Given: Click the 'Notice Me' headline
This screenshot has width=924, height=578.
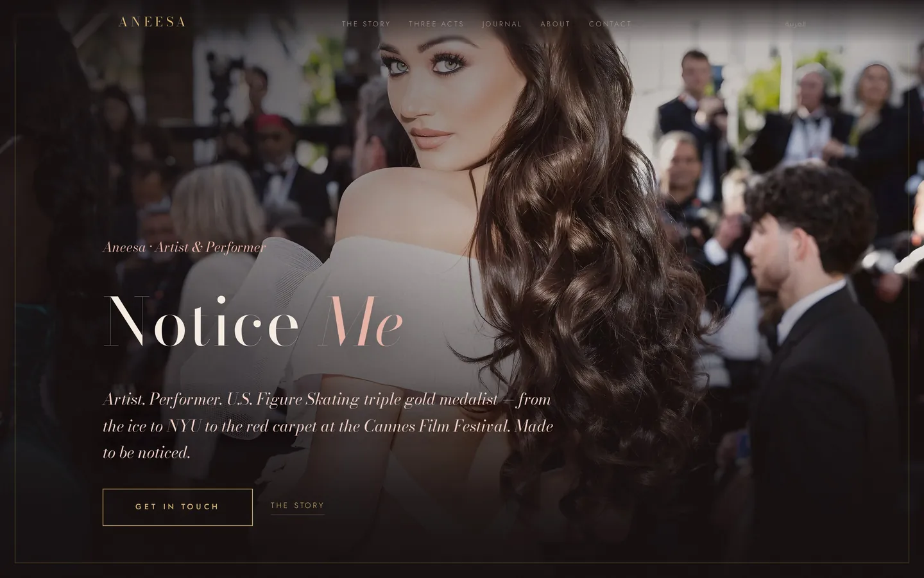Looking at the screenshot, I should 254,321.
